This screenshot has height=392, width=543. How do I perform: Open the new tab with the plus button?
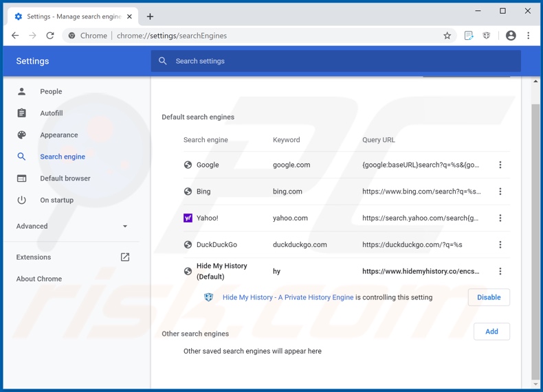click(x=150, y=16)
